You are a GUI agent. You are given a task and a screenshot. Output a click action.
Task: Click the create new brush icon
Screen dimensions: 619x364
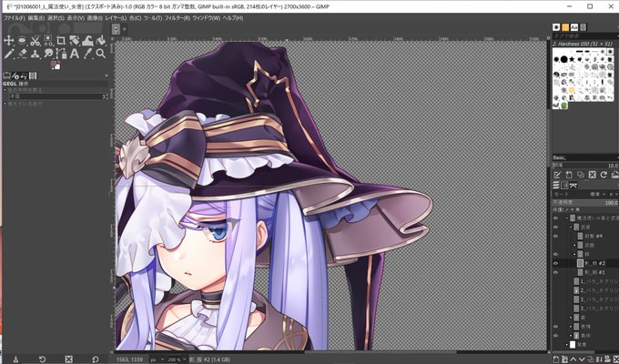[x=569, y=175]
